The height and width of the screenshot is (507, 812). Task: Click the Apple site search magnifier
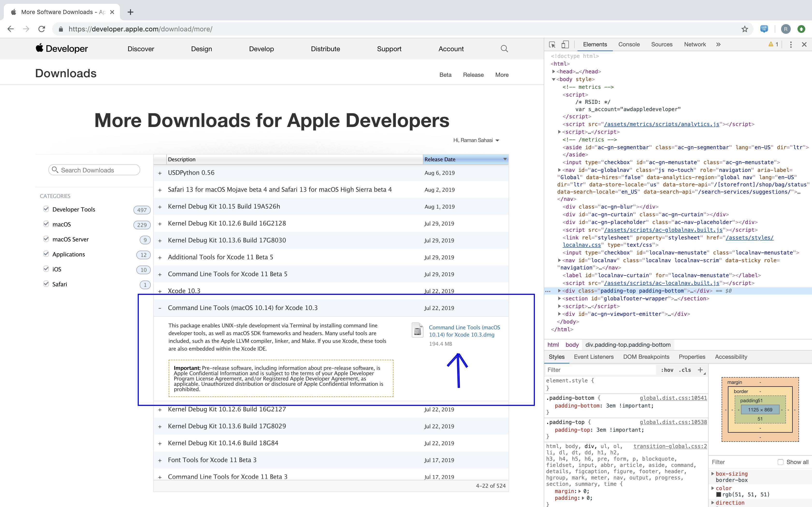tap(504, 49)
